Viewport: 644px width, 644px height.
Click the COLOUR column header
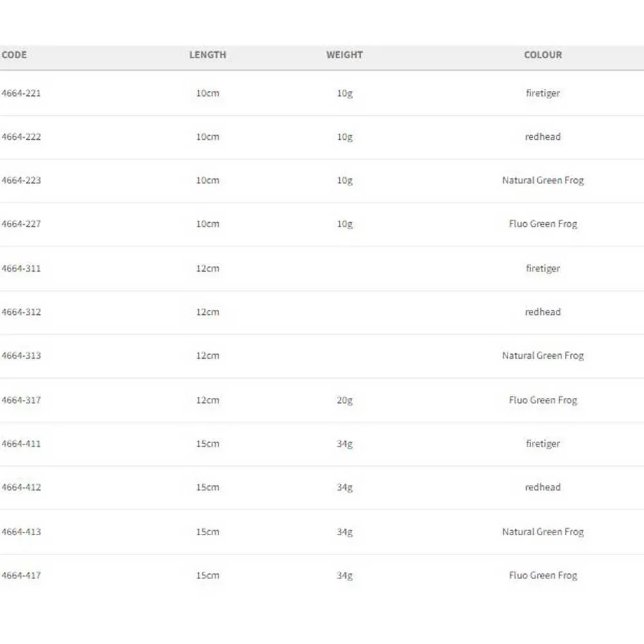point(543,55)
